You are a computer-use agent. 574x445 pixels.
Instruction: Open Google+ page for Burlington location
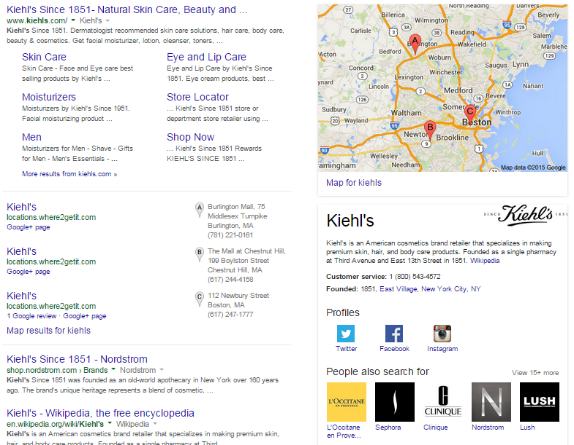28,227
